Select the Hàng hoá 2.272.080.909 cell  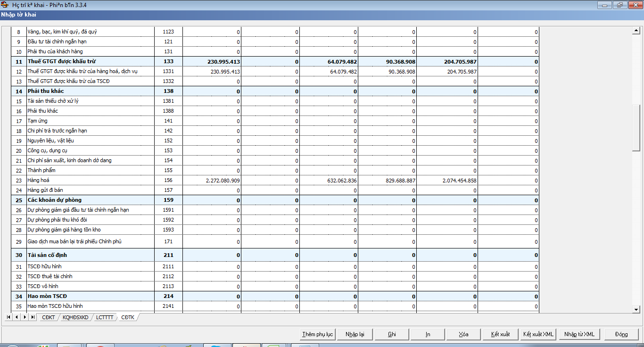[212, 181]
